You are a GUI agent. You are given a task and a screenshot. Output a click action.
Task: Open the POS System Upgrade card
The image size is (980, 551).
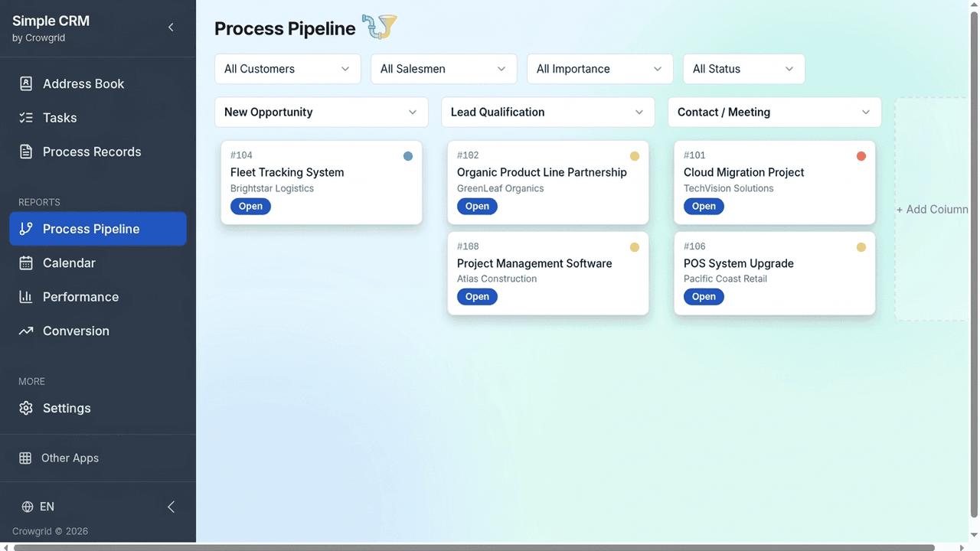coord(775,273)
